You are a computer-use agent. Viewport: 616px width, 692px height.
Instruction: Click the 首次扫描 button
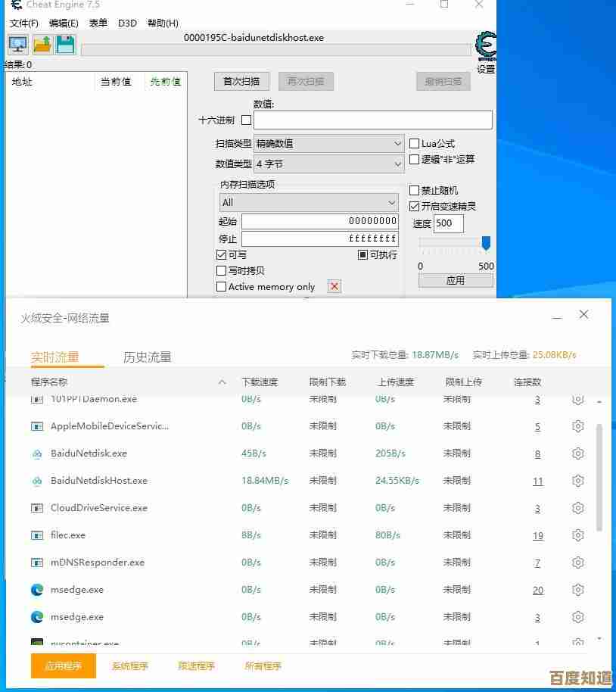[241, 81]
